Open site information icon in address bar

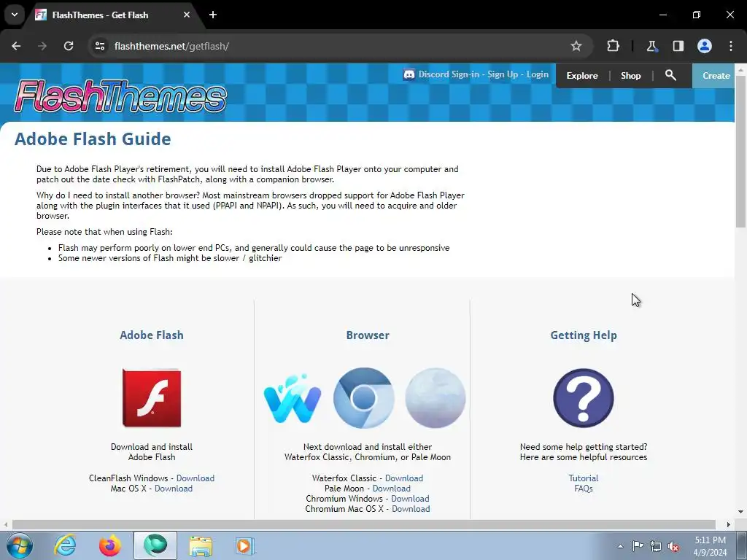coord(100,46)
